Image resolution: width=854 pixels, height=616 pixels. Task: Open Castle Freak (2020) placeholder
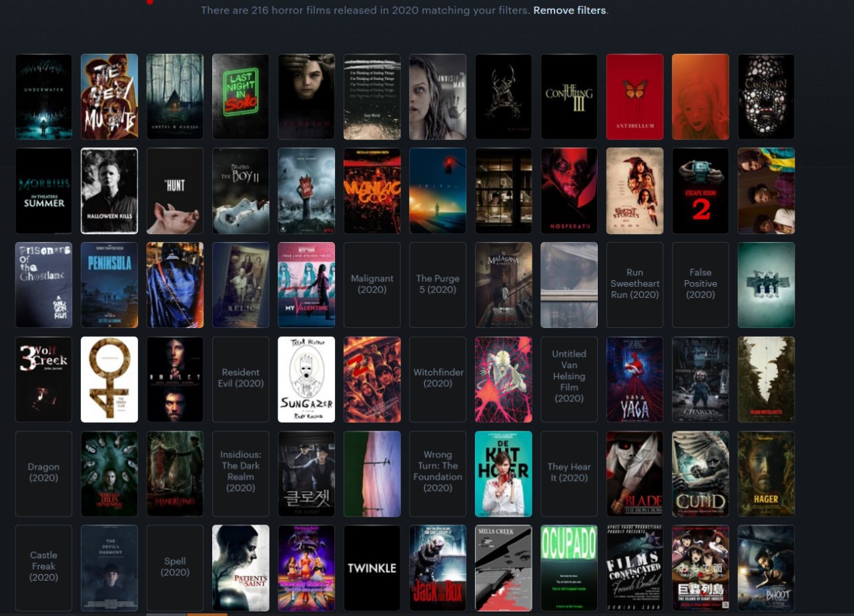(x=43, y=568)
